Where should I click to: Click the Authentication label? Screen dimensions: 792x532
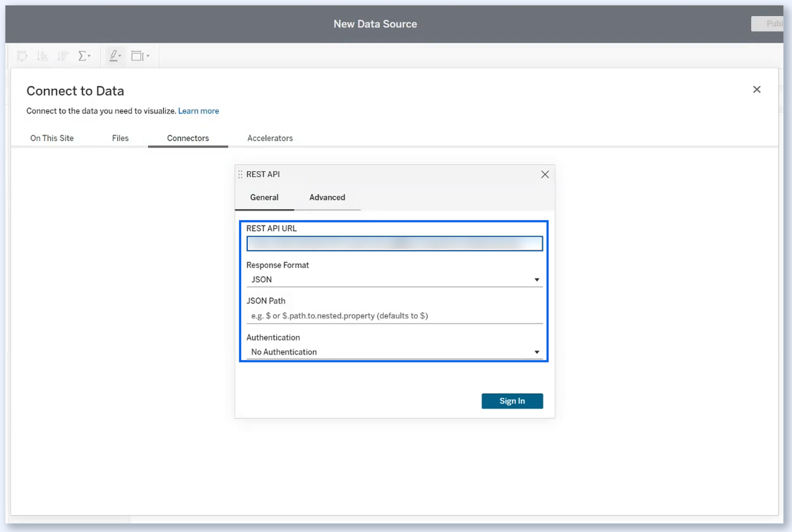273,337
